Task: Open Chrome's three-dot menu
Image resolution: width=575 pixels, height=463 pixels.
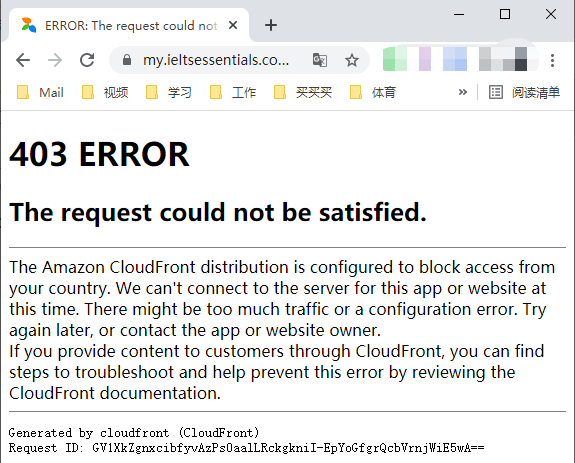Action: pyautogui.click(x=552, y=60)
